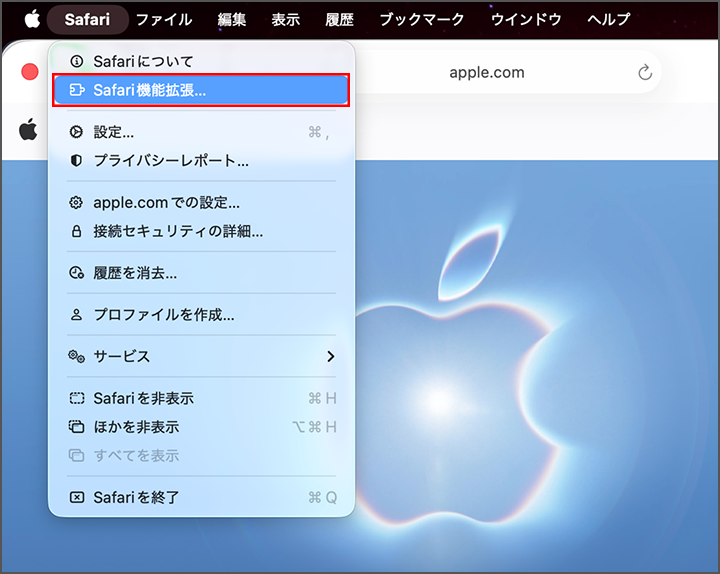The image size is (720, 574).
Task: Choose 設定... from the Safari menu
Action: tap(202, 132)
